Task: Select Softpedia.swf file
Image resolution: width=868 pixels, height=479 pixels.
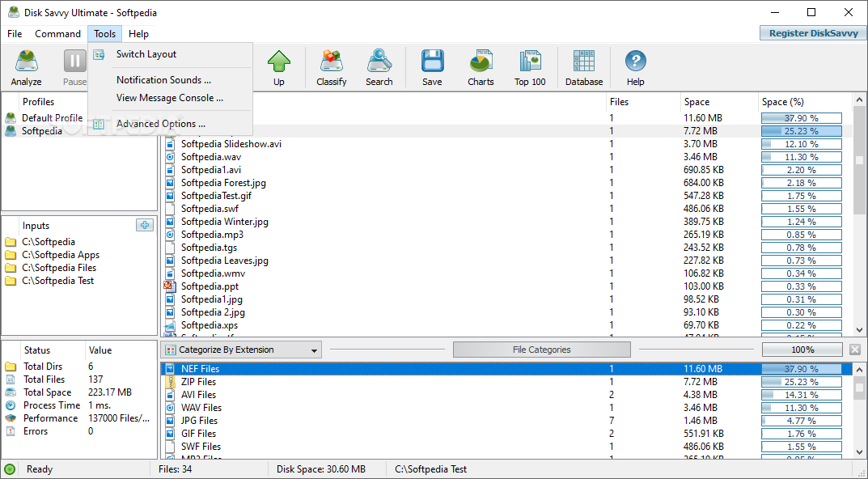Action: 210,209
